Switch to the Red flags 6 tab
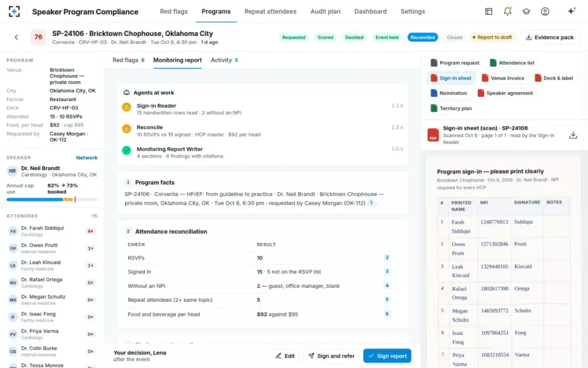Screen dimensions: 588x368 coord(128,60)
